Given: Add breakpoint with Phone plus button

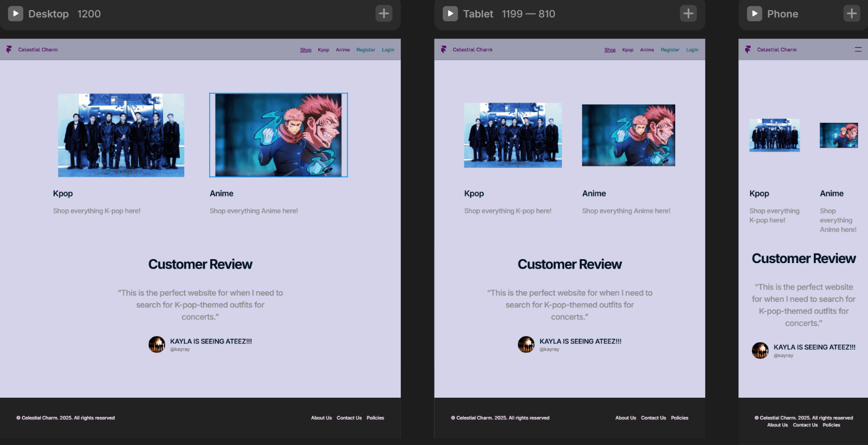Looking at the screenshot, I should click(x=852, y=14).
